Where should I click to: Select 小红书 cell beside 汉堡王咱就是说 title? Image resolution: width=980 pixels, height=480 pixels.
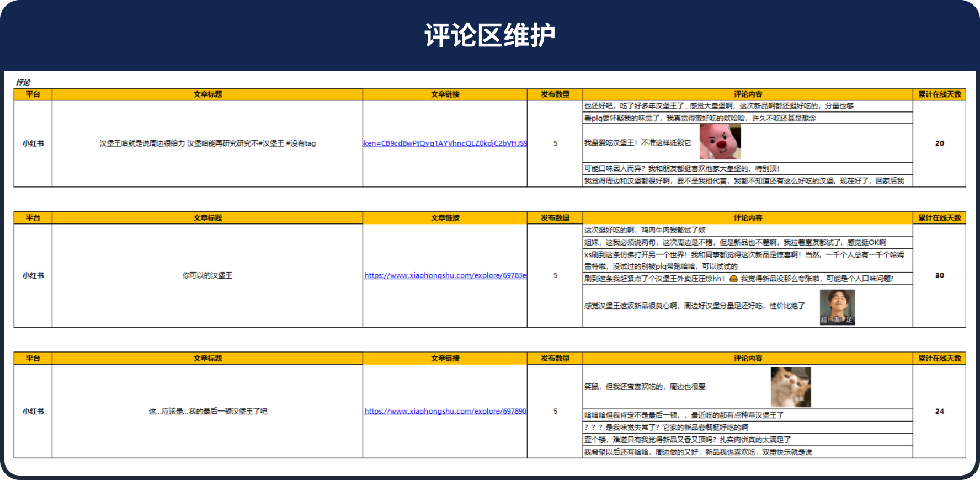tap(33, 143)
